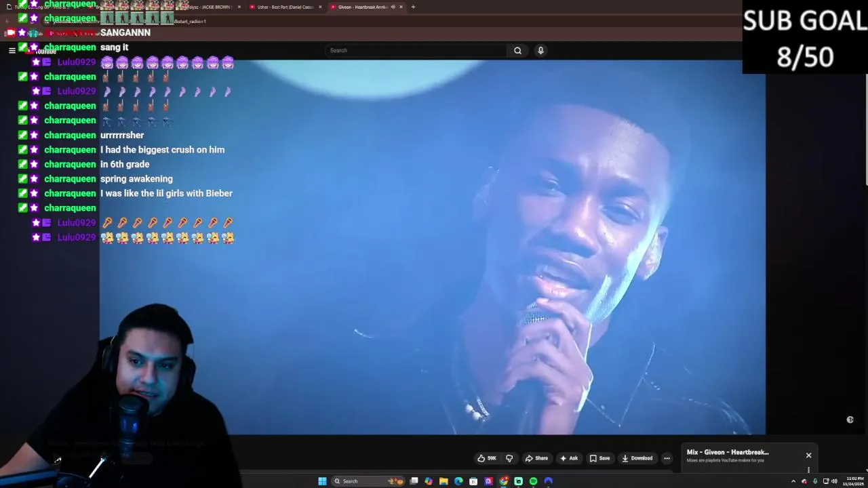Click the Ask AI button
Screen dimensions: 868x488
[568, 458]
